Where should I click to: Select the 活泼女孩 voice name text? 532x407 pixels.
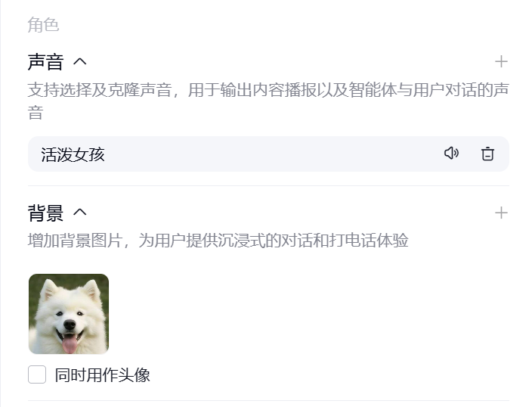coord(73,154)
